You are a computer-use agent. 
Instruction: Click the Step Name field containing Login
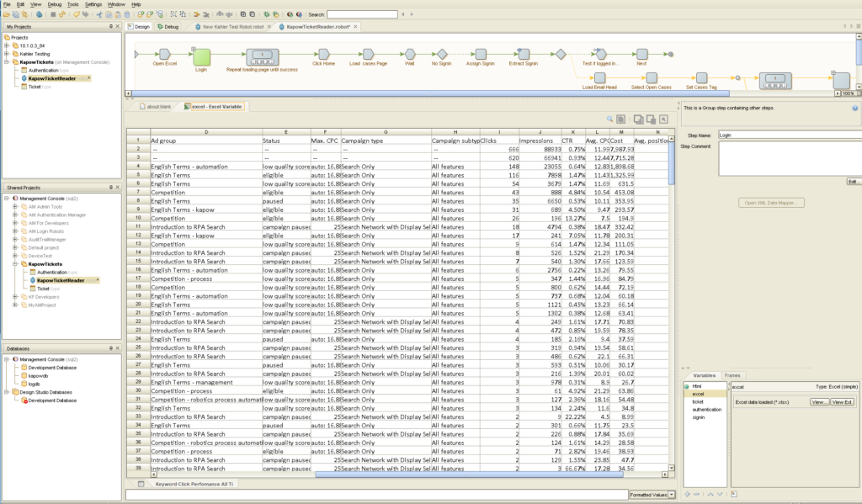(790, 135)
